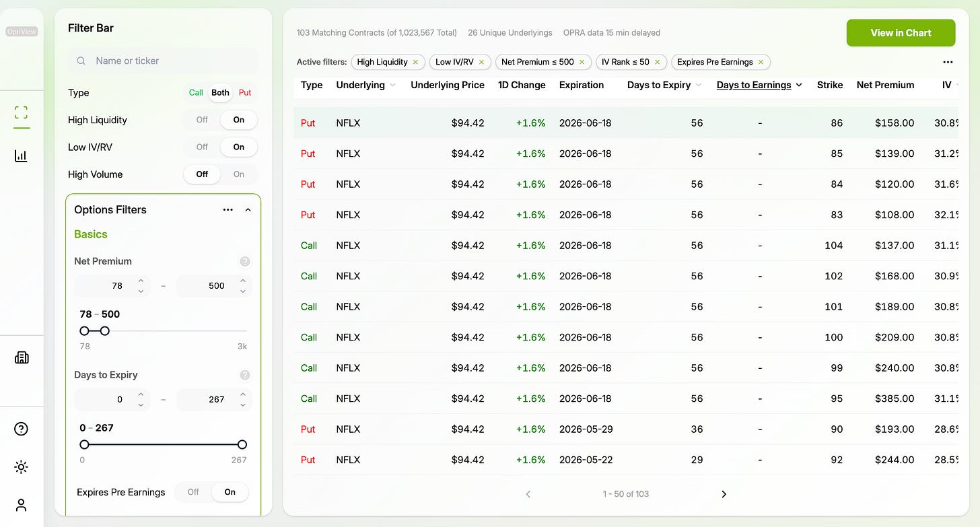Go to previous page of results
This screenshot has height=527, width=980.
(528, 494)
